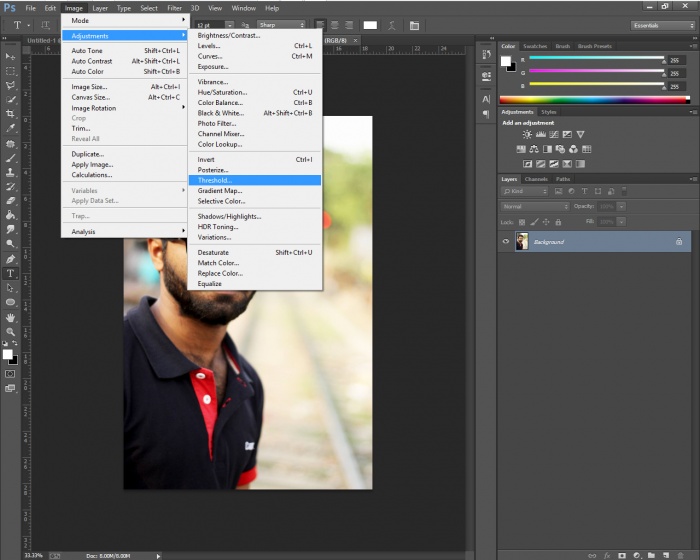Open the Essentials workspace dropdown
700x560 pixels.
pyautogui.click(x=660, y=24)
